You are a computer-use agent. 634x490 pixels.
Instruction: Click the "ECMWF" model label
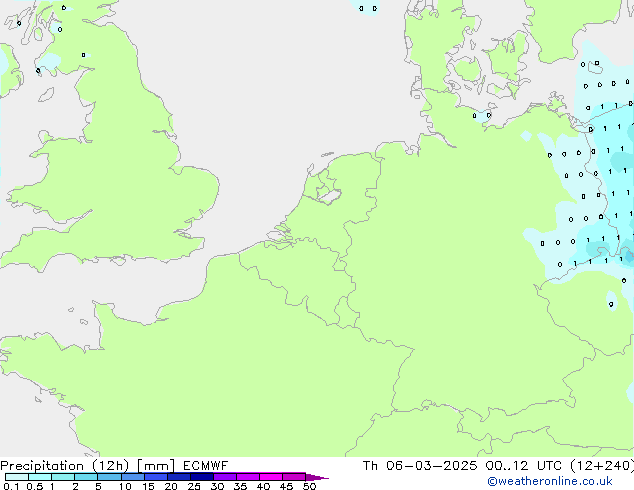[205, 465]
